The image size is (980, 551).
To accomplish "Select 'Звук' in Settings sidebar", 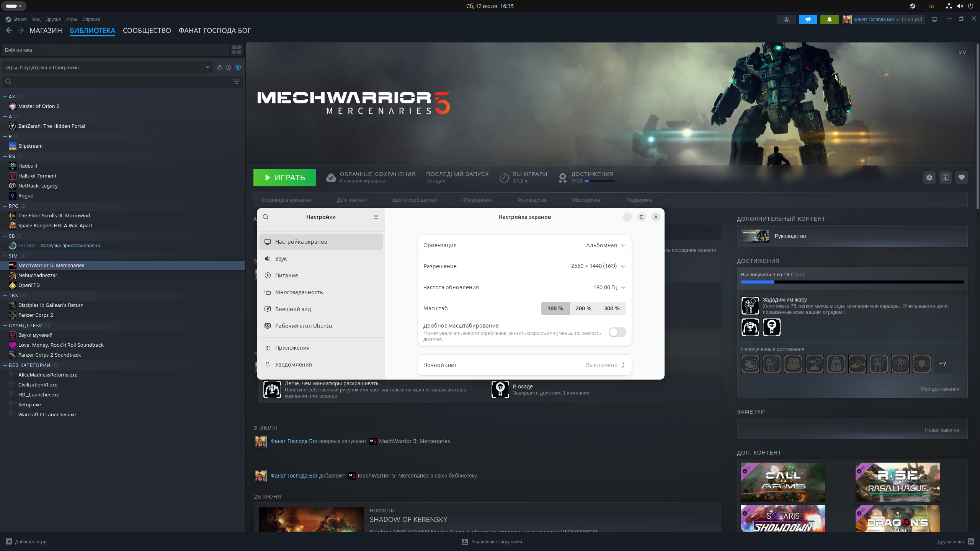I will click(321, 259).
